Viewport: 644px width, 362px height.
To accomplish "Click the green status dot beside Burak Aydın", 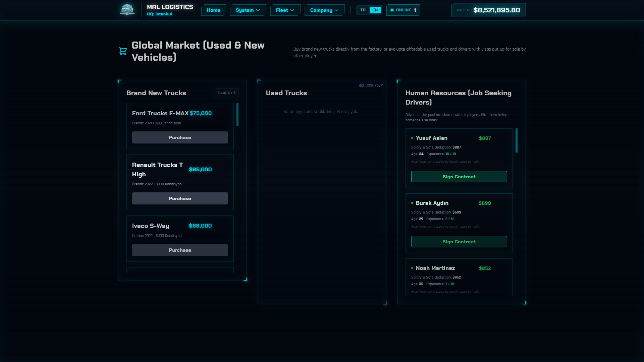I will pyautogui.click(x=412, y=203).
